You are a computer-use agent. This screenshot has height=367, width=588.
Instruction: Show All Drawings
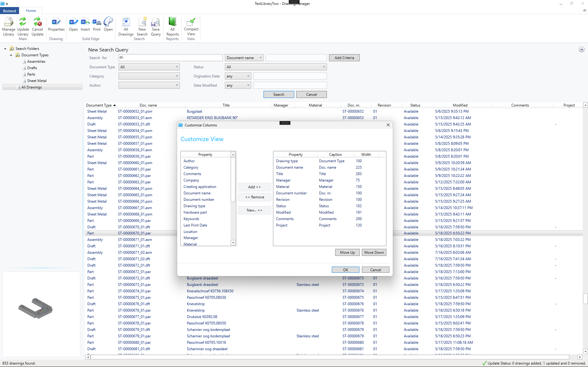pyautogui.click(x=126, y=26)
